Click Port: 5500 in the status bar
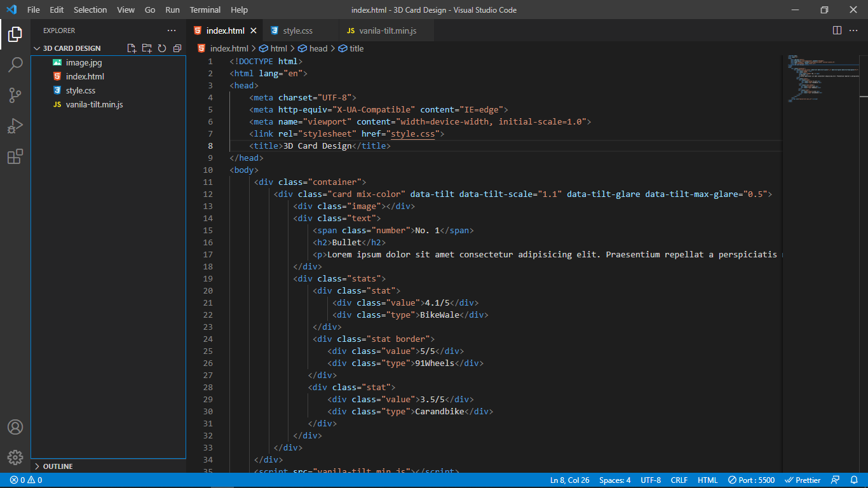This screenshot has height=488, width=868. 751,480
